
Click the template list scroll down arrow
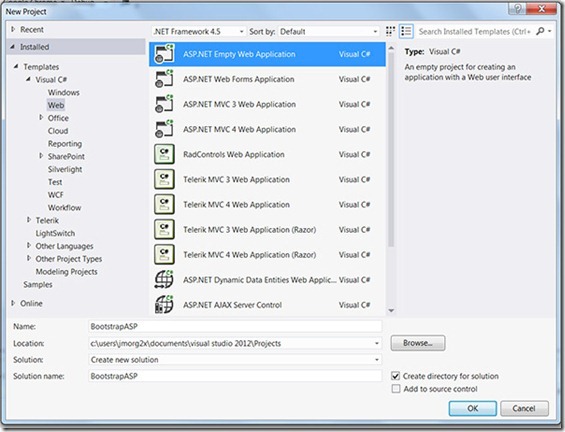click(x=391, y=310)
